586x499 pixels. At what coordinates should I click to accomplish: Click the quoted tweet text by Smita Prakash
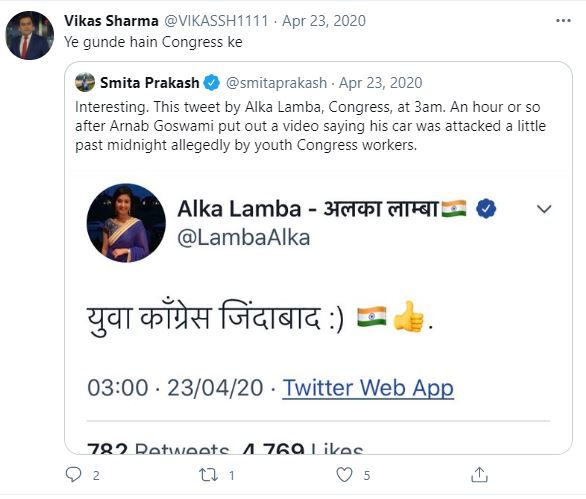pyautogui.click(x=310, y=126)
